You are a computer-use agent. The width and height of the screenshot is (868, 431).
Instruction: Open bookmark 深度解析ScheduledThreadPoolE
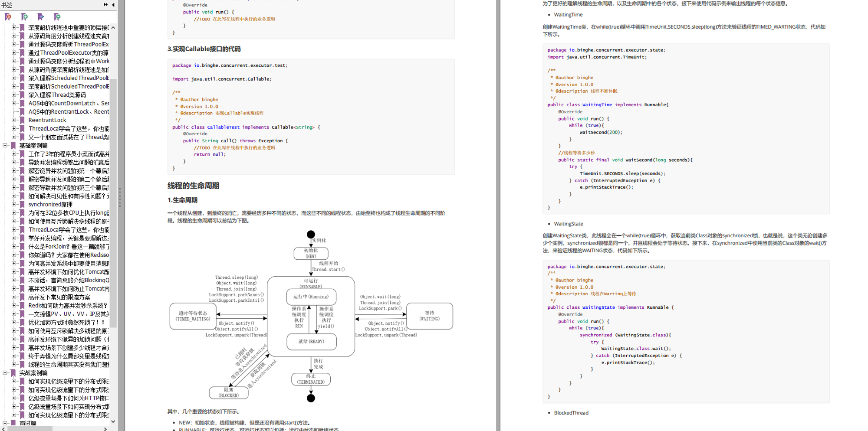point(69,86)
